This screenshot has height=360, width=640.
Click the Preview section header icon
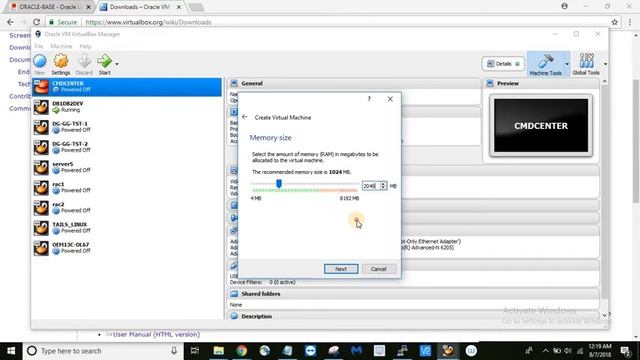click(490, 83)
